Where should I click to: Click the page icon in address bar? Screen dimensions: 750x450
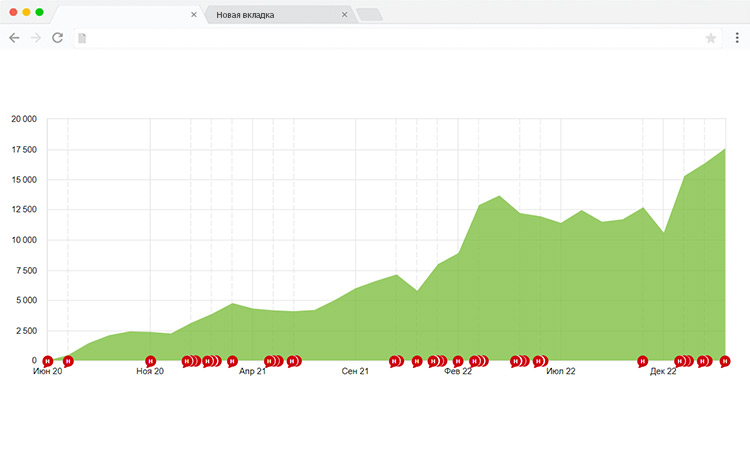(82, 38)
